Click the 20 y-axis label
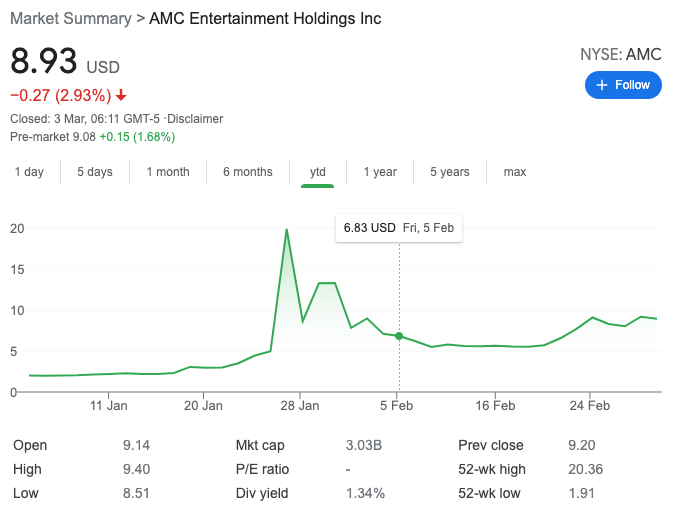The image size is (673, 509). coord(17,228)
